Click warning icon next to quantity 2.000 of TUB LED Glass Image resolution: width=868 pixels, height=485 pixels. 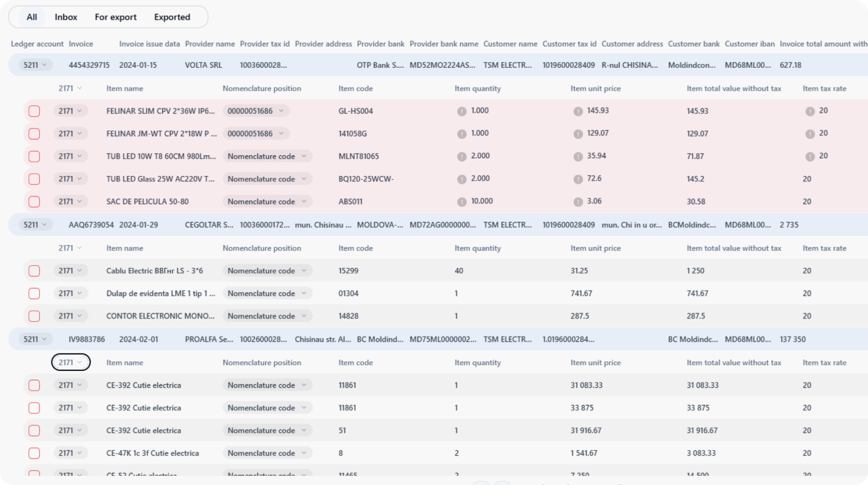tap(462, 178)
